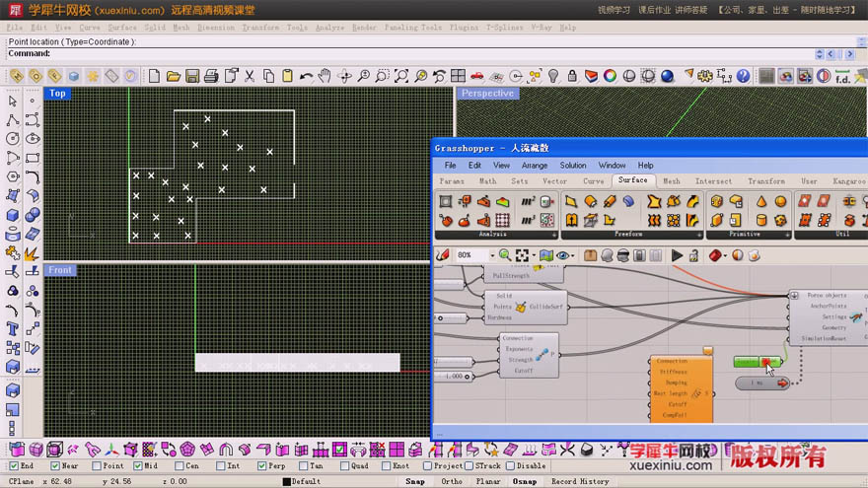Open the Grasshopper Arrange menu

(x=535, y=165)
